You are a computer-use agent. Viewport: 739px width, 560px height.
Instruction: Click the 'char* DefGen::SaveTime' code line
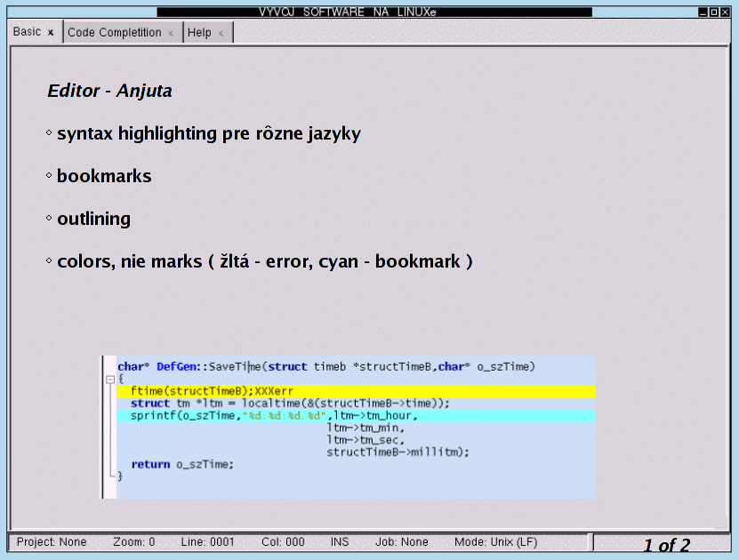click(326, 366)
